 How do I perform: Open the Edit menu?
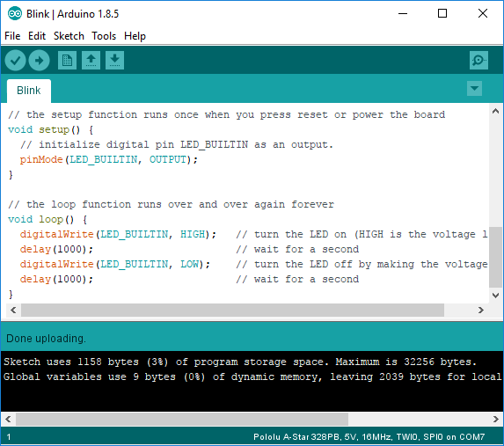(37, 36)
